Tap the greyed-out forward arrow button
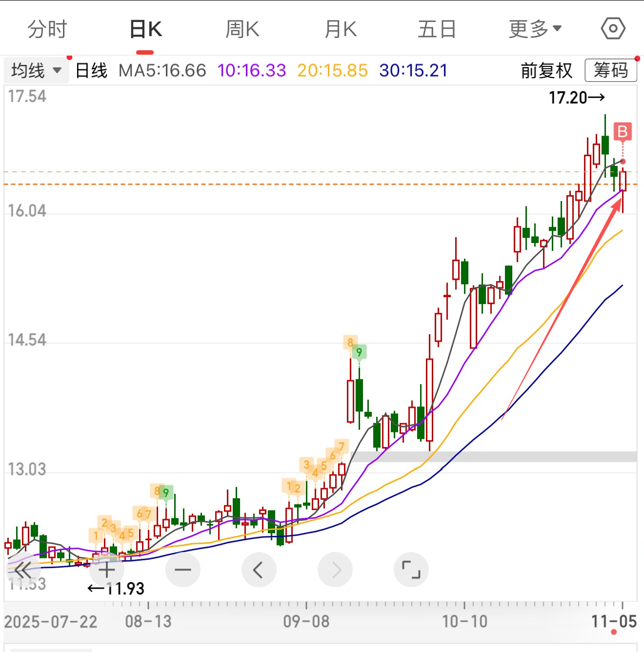The image size is (644, 652). coord(335,570)
